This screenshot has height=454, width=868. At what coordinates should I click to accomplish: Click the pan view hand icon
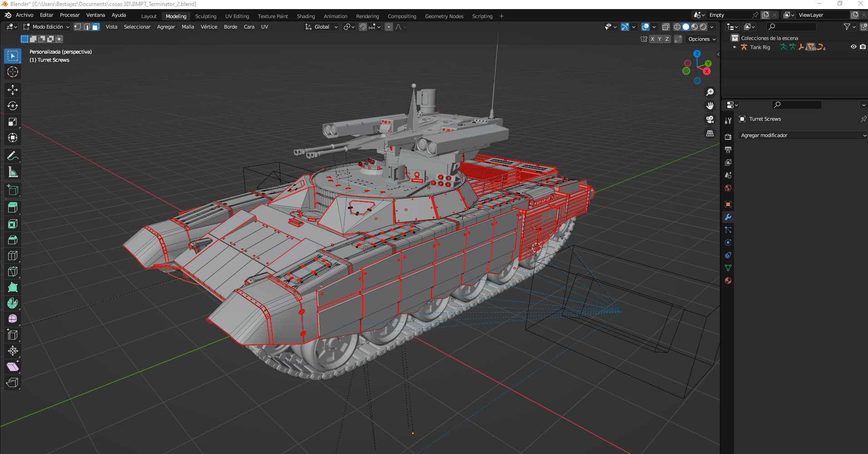click(x=710, y=106)
